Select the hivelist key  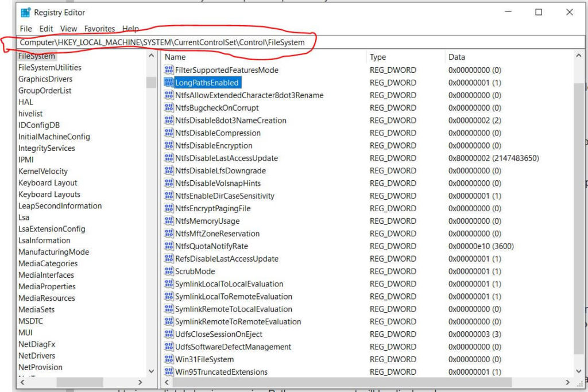(30, 114)
